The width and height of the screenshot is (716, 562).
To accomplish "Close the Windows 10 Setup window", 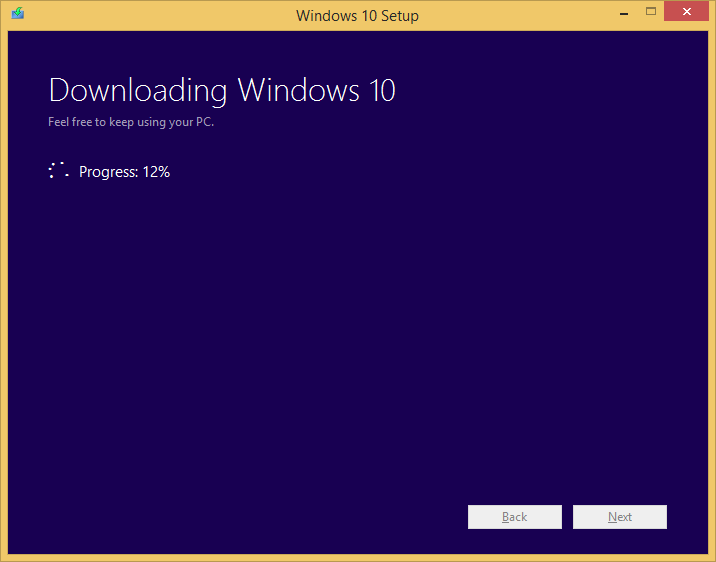I will point(690,12).
